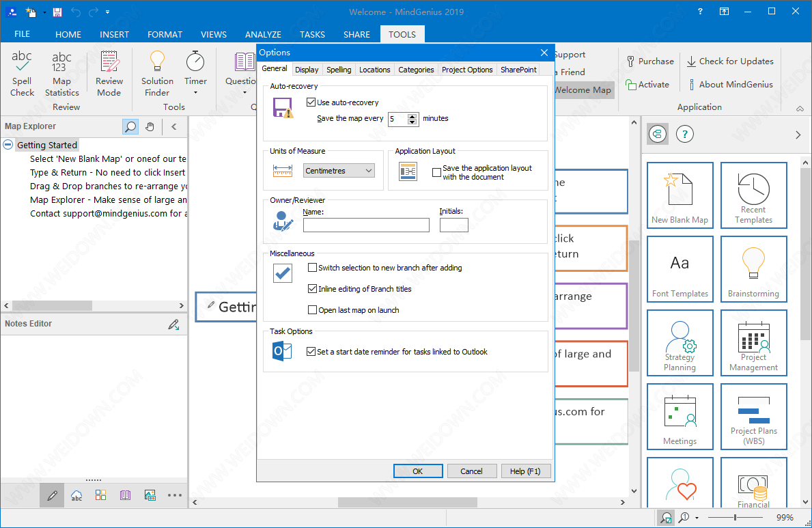The width and height of the screenshot is (812, 528).
Task: Check for Updates
Action: point(729,61)
